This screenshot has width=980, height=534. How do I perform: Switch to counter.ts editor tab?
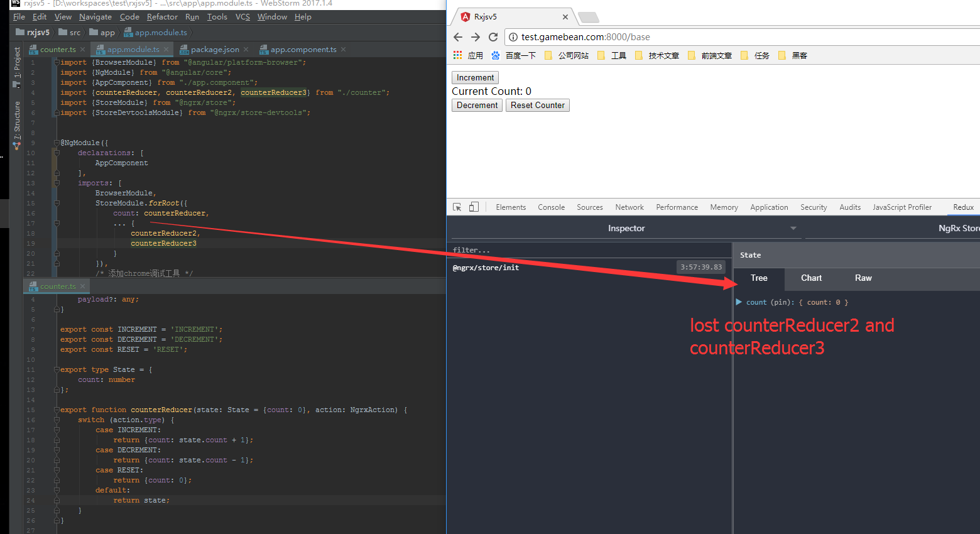pos(58,50)
